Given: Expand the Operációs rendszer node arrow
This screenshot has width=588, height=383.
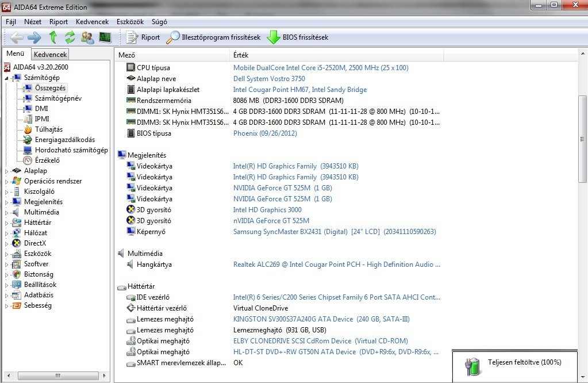Looking at the screenshot, I should pyautogui.click(x=6, y=182).
